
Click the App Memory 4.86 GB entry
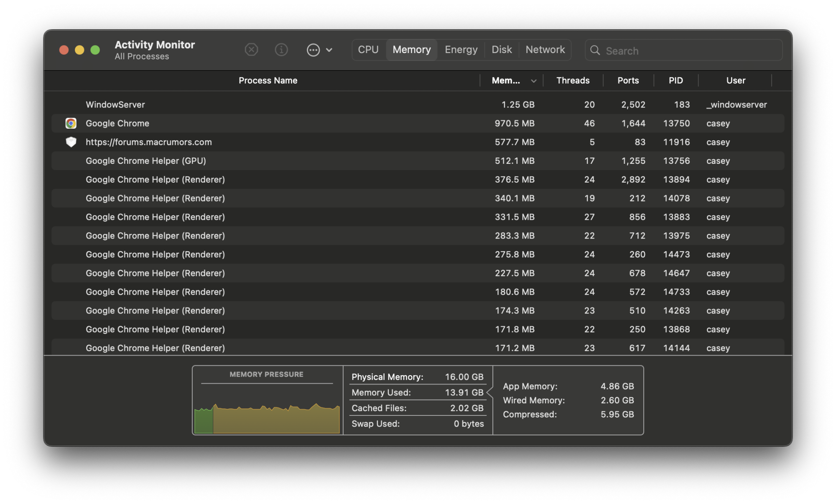568,387
